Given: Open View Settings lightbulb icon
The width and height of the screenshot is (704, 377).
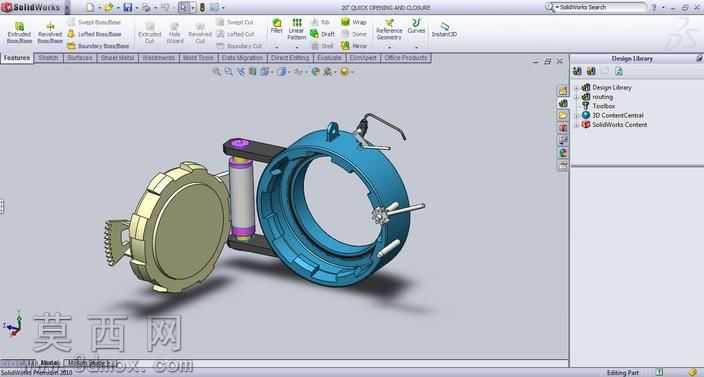Looking at the screenshot, I should [344, 71].
